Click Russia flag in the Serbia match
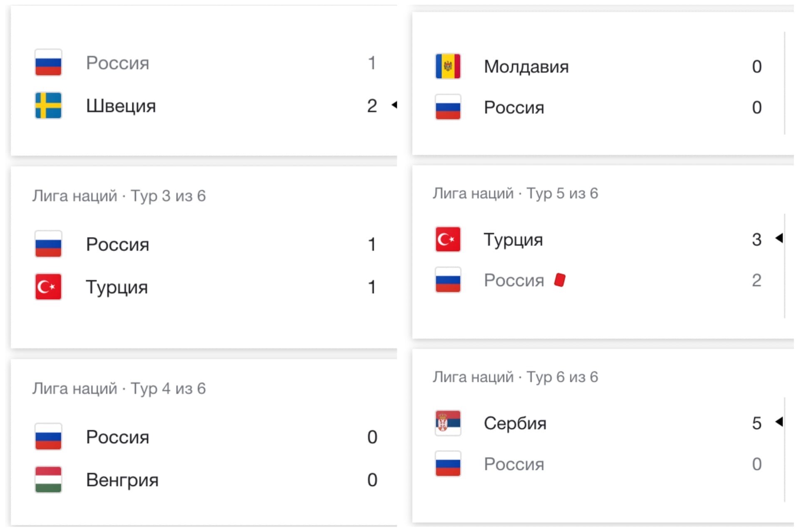Viewport: 799px width, 532px height. coord(448,464)
